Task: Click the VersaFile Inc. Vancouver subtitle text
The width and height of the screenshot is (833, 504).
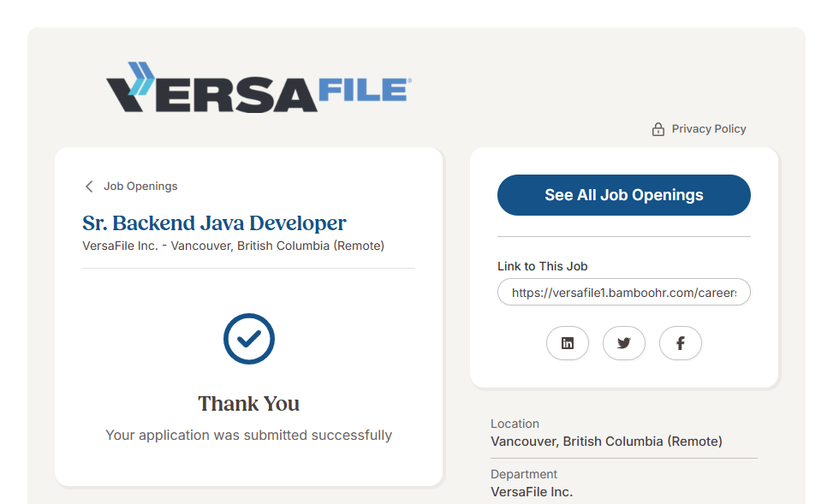Action: 233,246
